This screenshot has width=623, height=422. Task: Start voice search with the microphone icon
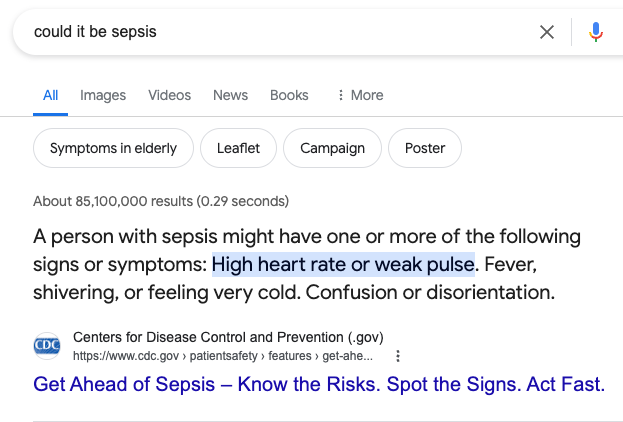click(x=596, y=32)
